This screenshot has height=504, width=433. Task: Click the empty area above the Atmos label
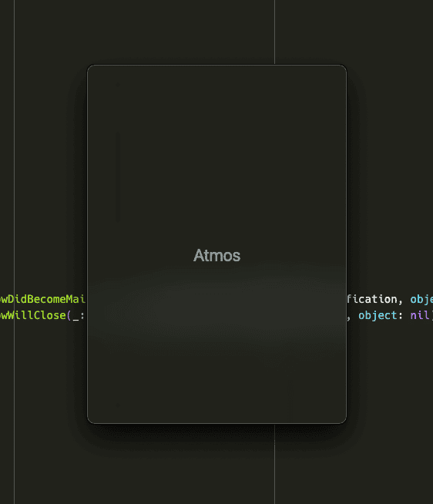click(216, 154)
